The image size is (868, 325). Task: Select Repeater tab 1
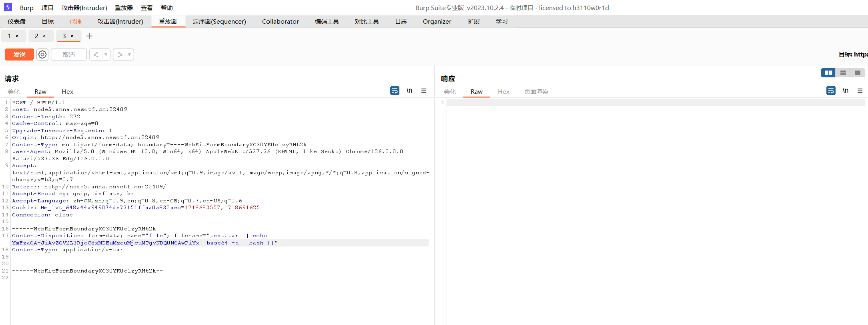click(x=9, y=36)
